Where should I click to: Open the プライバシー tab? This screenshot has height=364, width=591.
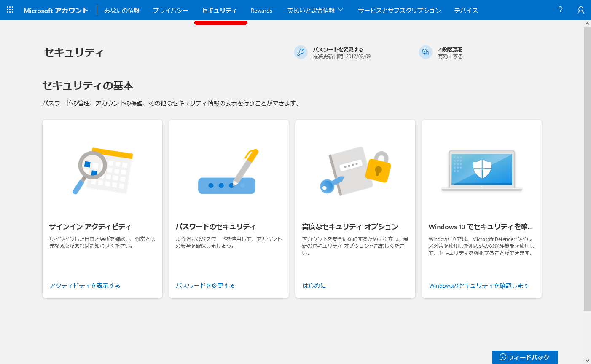pyautogui.click(x=170, y=10)
